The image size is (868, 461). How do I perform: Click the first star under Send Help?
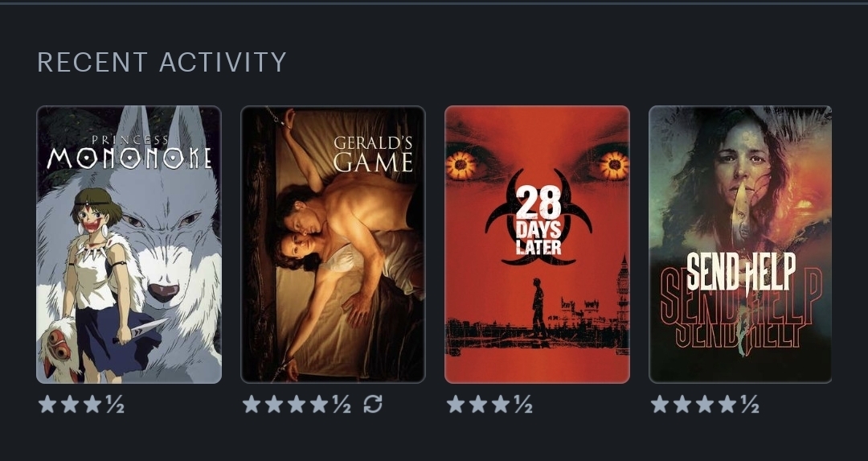[x=660, y=404]
